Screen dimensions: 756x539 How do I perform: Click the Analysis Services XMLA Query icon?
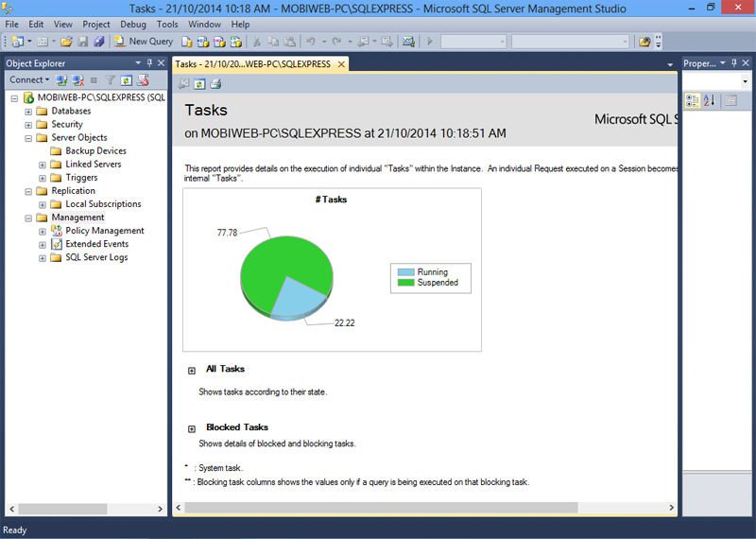coord(235,42)
